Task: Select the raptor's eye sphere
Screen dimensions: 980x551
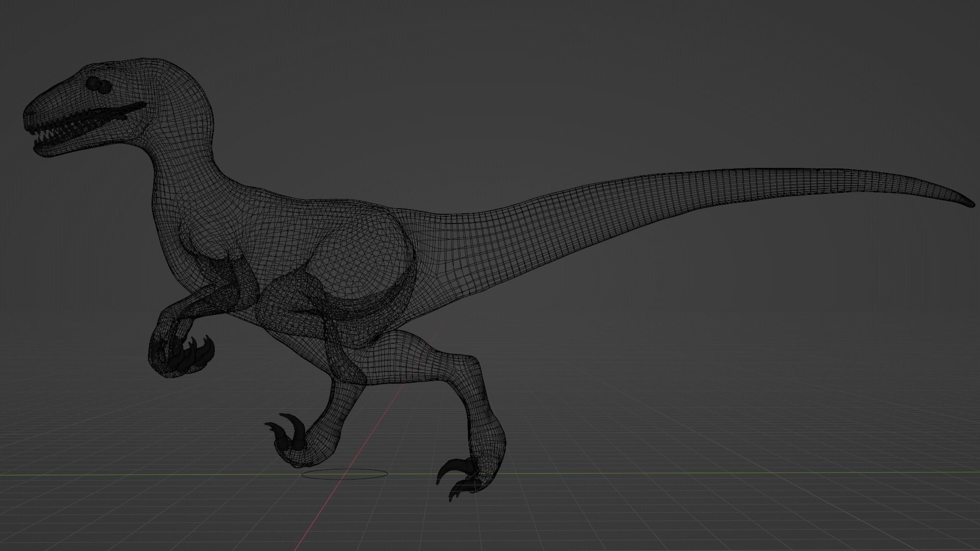Action: [98, 85]
